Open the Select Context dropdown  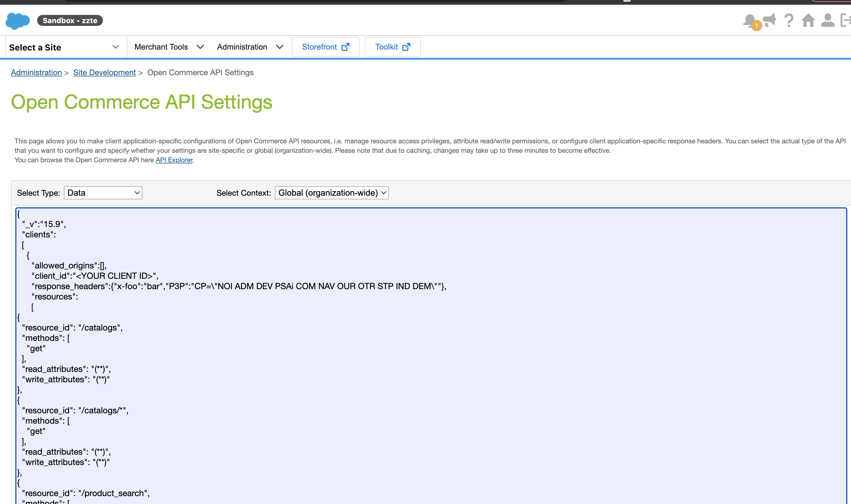[x=331, y=193]
